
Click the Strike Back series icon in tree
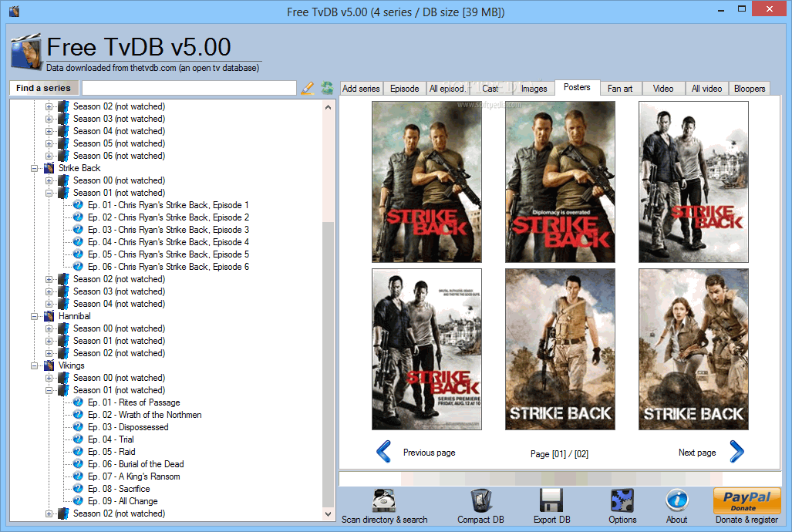49,168
